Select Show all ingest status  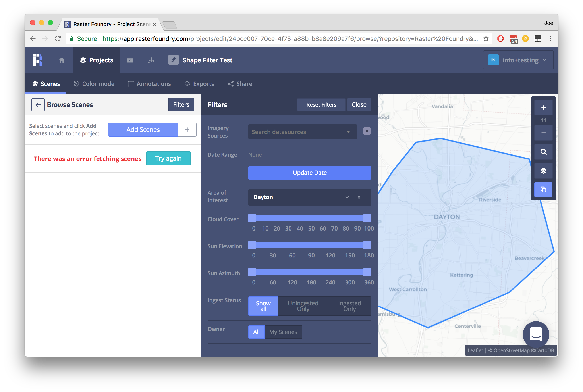point(263,306)
